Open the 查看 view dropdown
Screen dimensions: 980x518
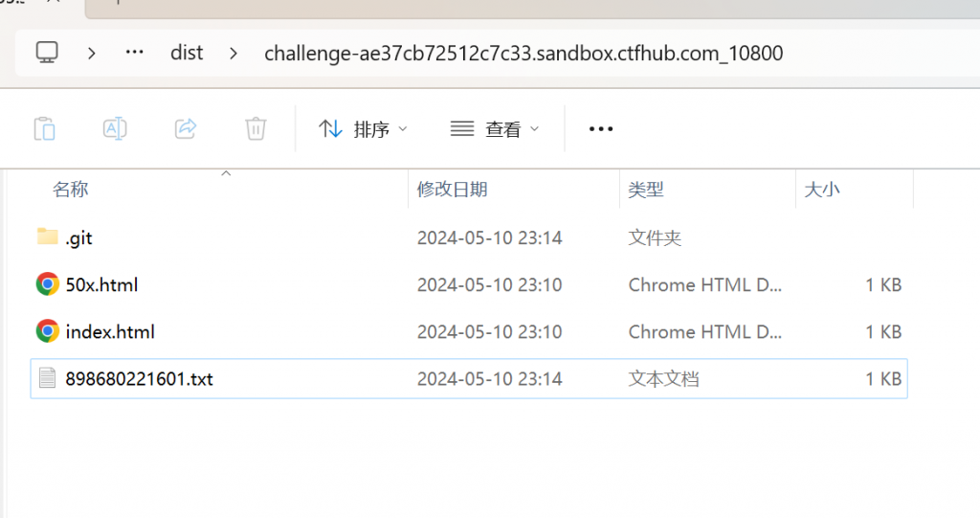click(x=495, y=129)
